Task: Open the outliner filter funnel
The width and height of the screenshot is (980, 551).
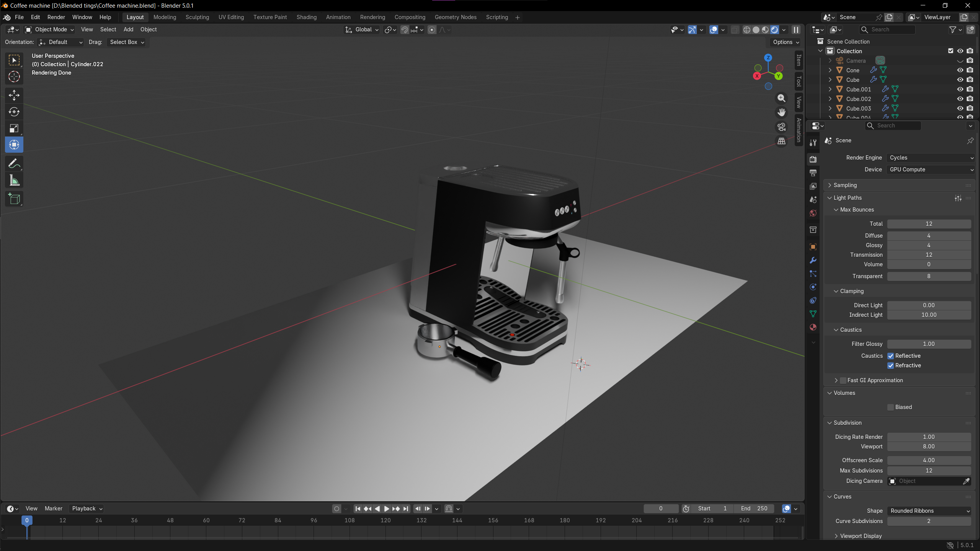Action: tap(952, 29)
